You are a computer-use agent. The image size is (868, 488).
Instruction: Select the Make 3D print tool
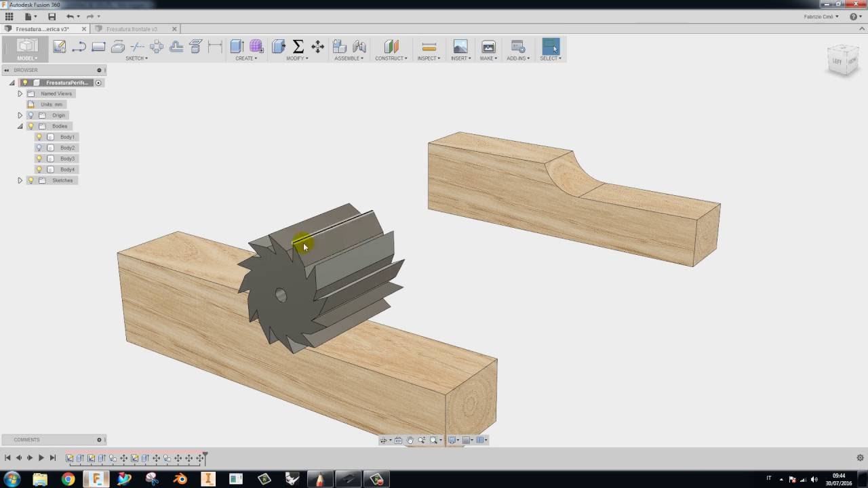[x=488, y=46]
